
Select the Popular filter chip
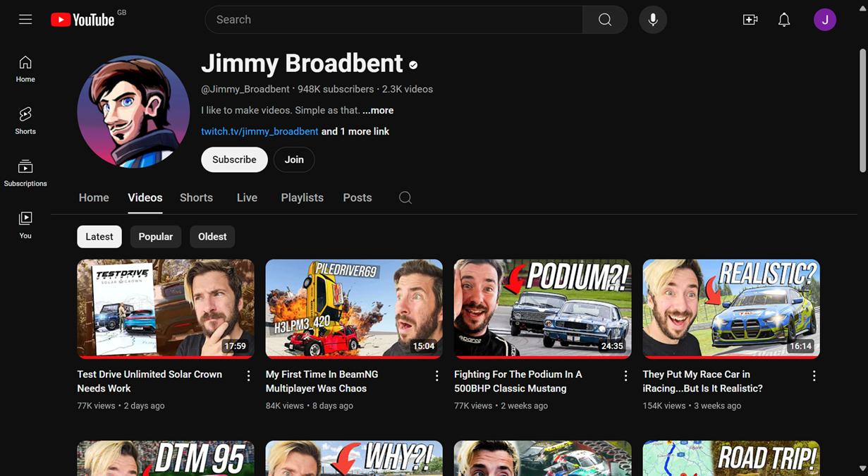click(155, 236)
